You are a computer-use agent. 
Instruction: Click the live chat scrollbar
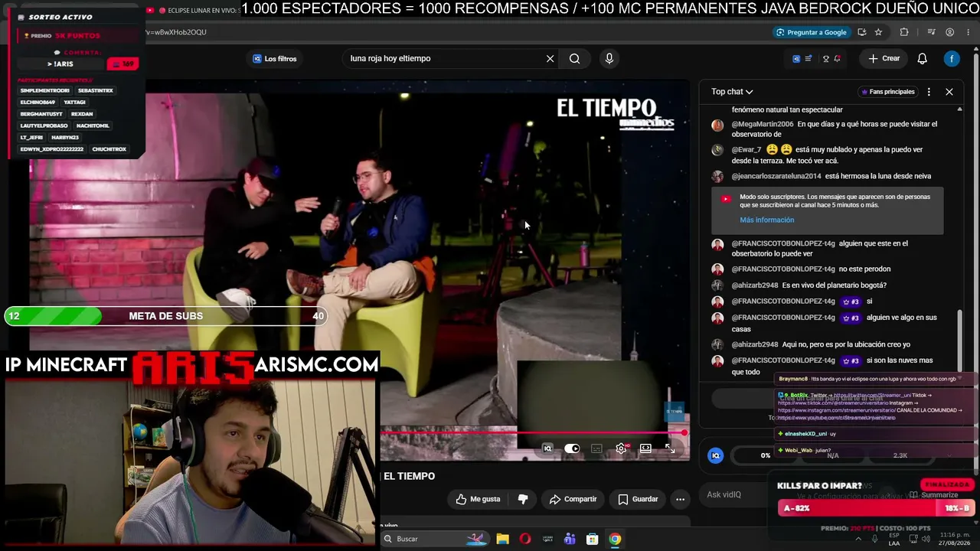[x=959, y=340]
